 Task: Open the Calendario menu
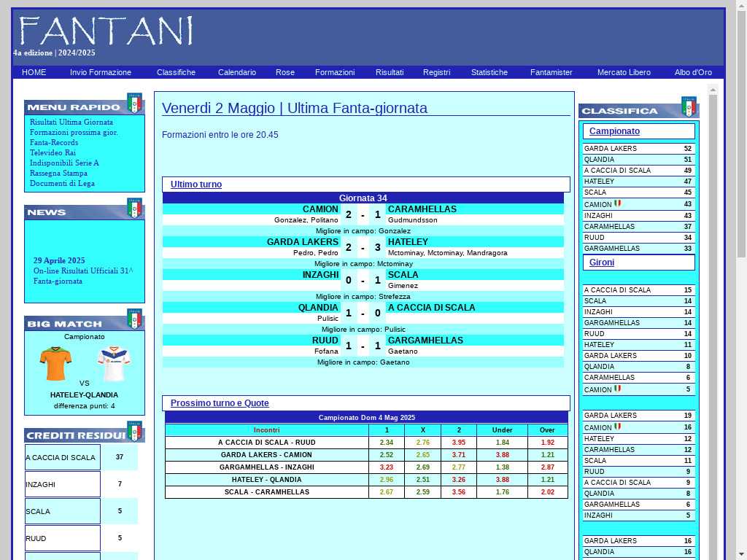tap(237, 72)
